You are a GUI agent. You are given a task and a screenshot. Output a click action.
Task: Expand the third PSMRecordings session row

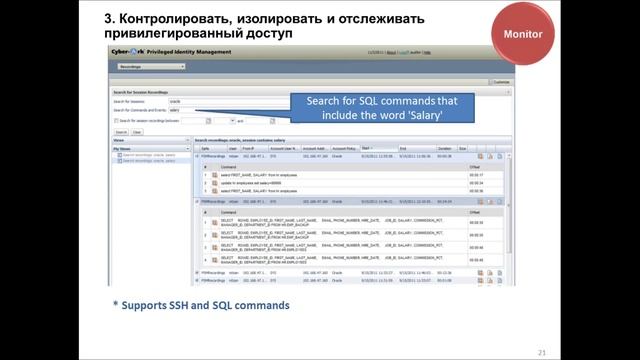pyautogui.click(x=197, y=273)
